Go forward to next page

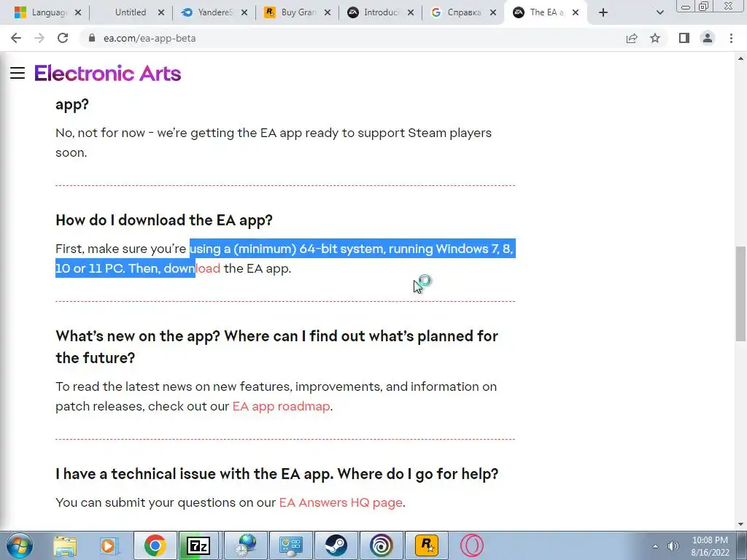tap(39, 38)
